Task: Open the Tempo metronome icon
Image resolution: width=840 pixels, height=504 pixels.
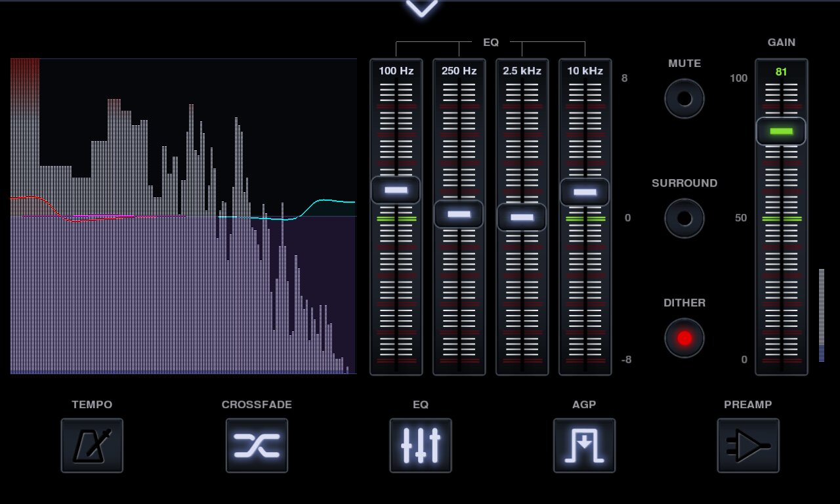Action: [x=92, y=446]
